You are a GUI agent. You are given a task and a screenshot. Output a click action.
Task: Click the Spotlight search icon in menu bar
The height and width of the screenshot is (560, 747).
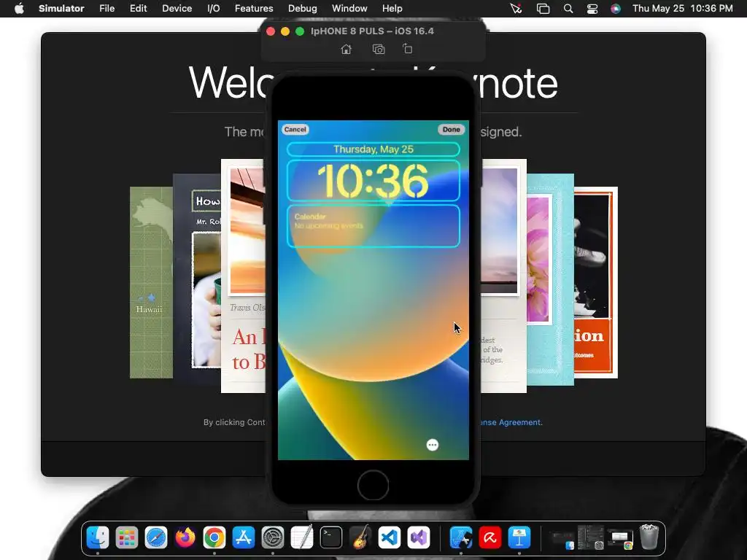click(568, 9)
